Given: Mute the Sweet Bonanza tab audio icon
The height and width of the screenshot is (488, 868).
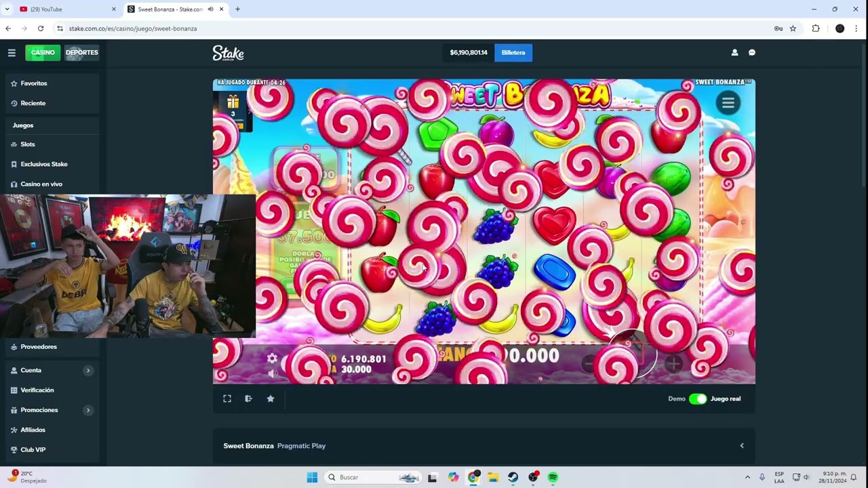Looking at the screenshot, I should tap(210, 9).
